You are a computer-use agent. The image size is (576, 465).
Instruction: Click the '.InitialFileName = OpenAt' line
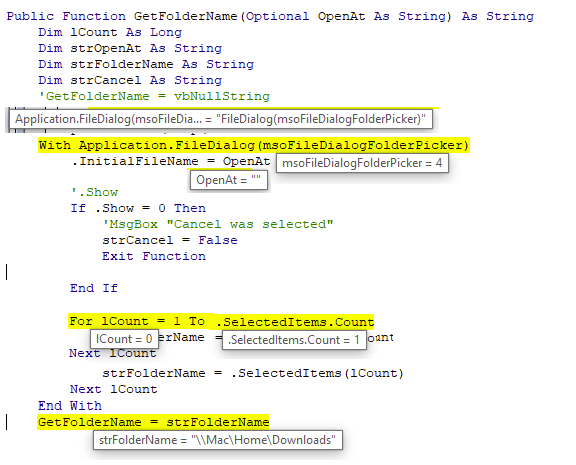click(171, 161)
